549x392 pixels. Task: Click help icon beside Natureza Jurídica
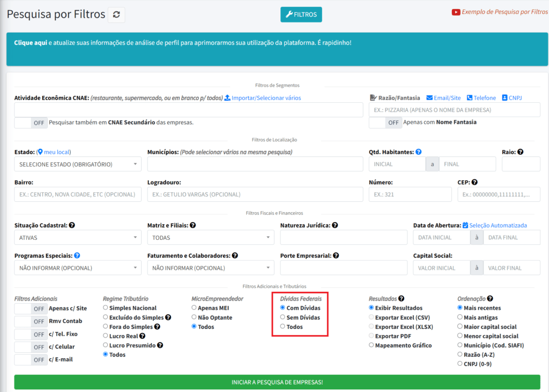(x=335, y=225)
